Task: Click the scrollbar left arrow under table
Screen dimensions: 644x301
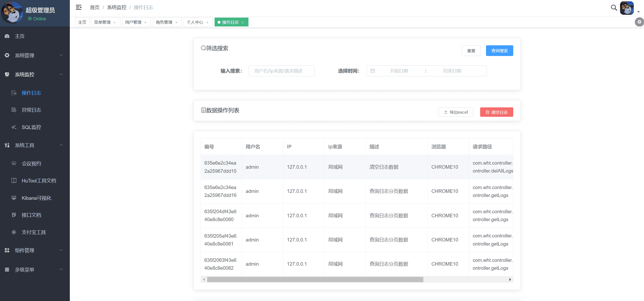Action: pyautogui.click(x=204, y=279)
